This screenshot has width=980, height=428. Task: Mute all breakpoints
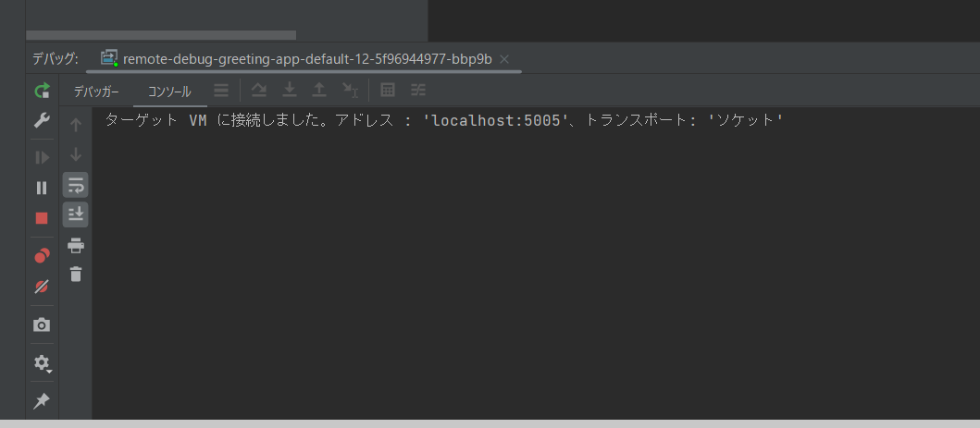tap(42, 287)
